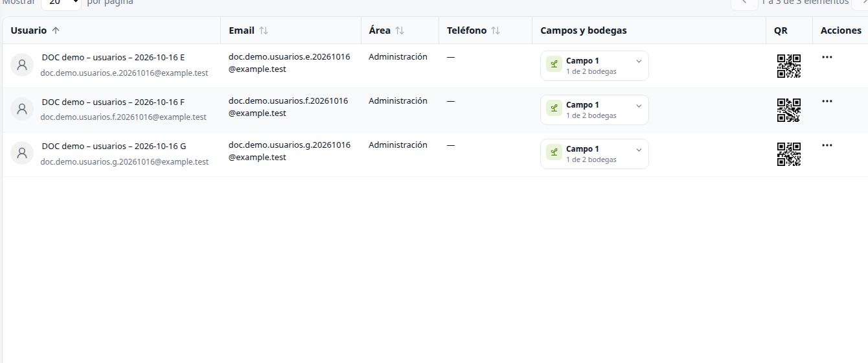Viewport: 868px width, 363px height.
Task: Open three-dot actions for user F
Action: tap(827, 101)
